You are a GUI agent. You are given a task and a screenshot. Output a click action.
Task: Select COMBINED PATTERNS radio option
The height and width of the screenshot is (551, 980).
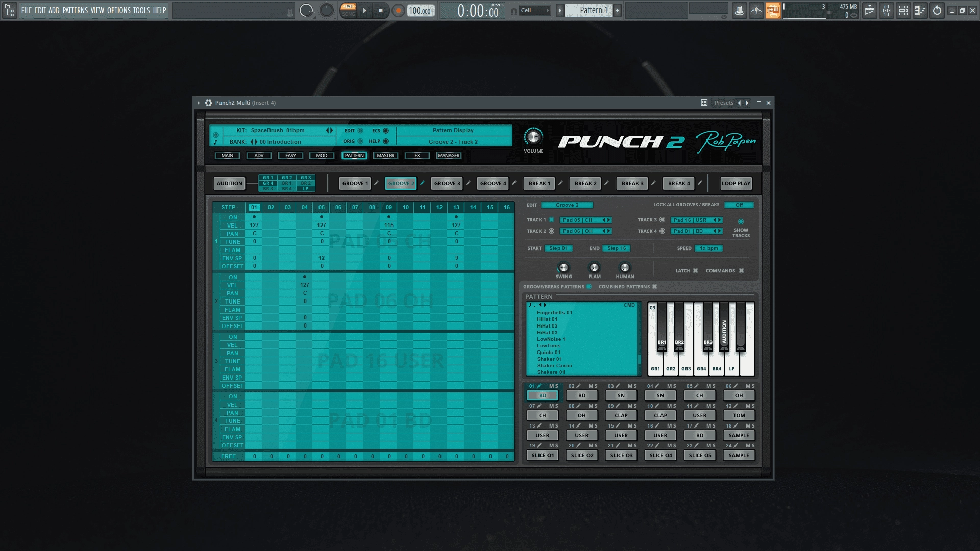(654, 287)
